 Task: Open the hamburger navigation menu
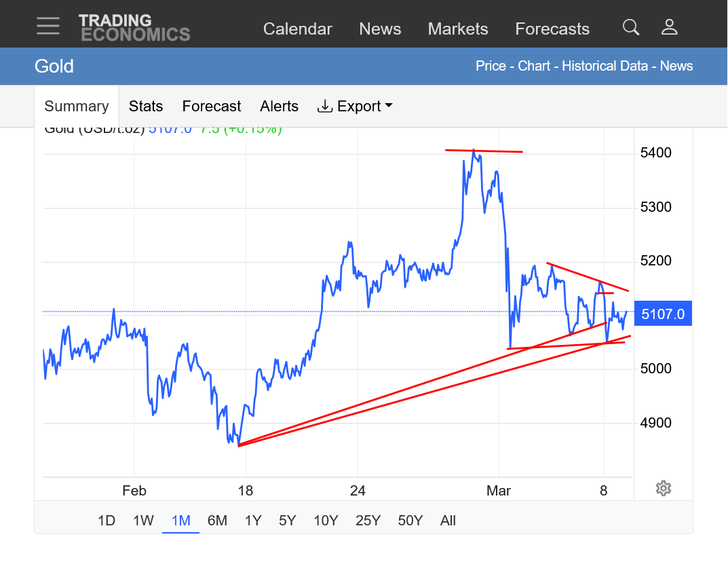(48, 26)
